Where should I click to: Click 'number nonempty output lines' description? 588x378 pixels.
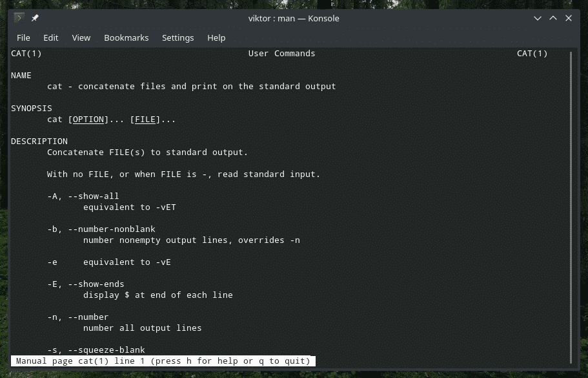[x=192, y=240]
